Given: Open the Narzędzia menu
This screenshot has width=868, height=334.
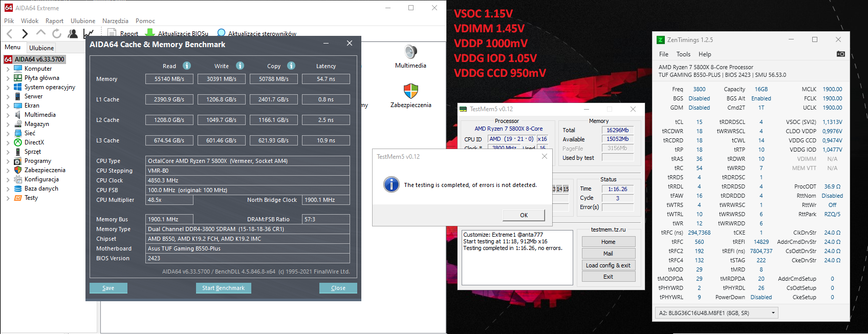Looking at the screenshot, I should 115,21.
